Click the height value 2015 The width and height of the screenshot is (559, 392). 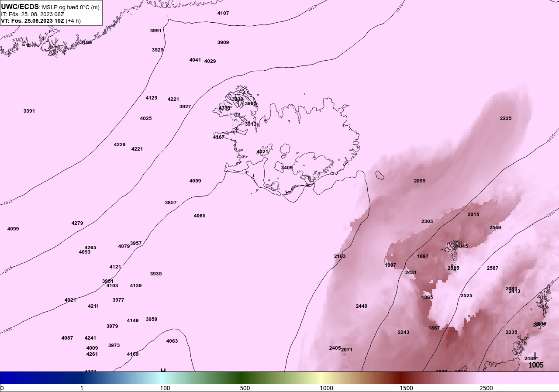click(x=473, y=214)
